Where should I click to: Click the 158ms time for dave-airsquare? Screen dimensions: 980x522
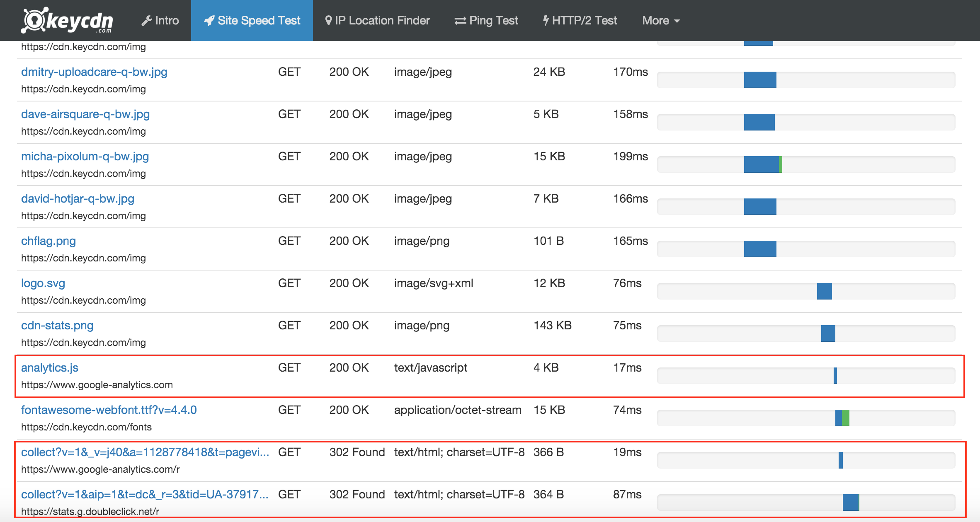(x=630, y=114)
